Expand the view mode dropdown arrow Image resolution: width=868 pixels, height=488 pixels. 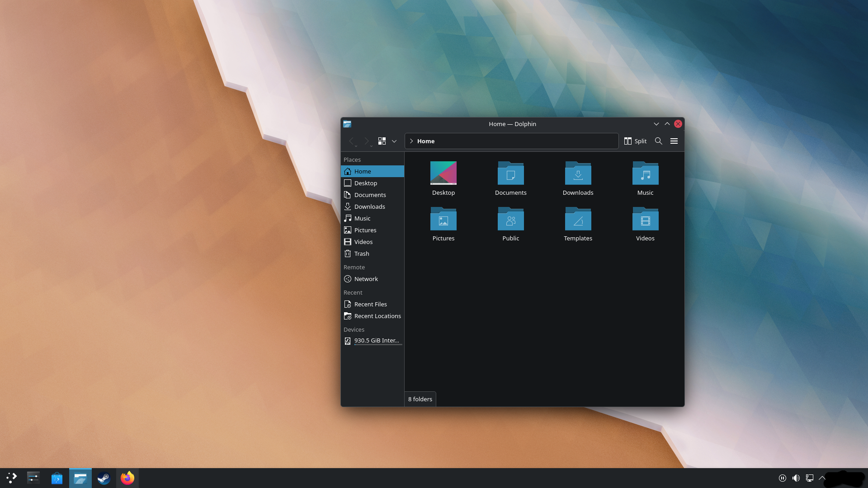(394, 141)
